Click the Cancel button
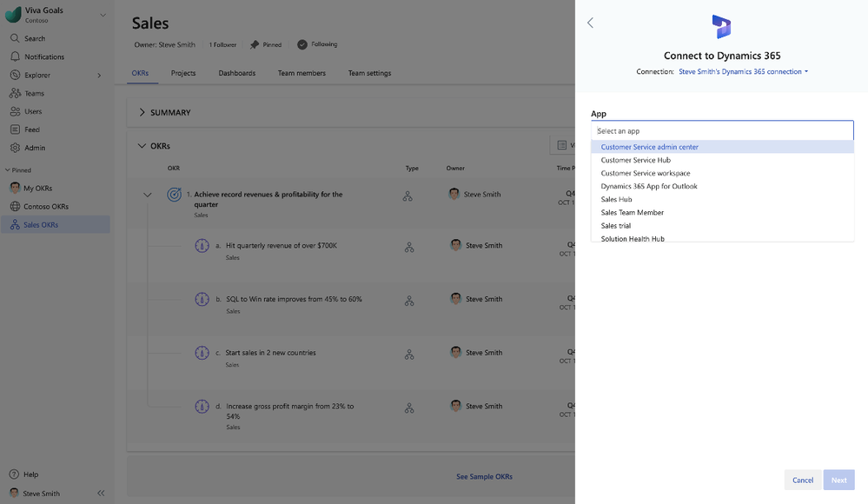Image resolution: width=868 pixels, height=504 pixels. click(x=803, y=481)
